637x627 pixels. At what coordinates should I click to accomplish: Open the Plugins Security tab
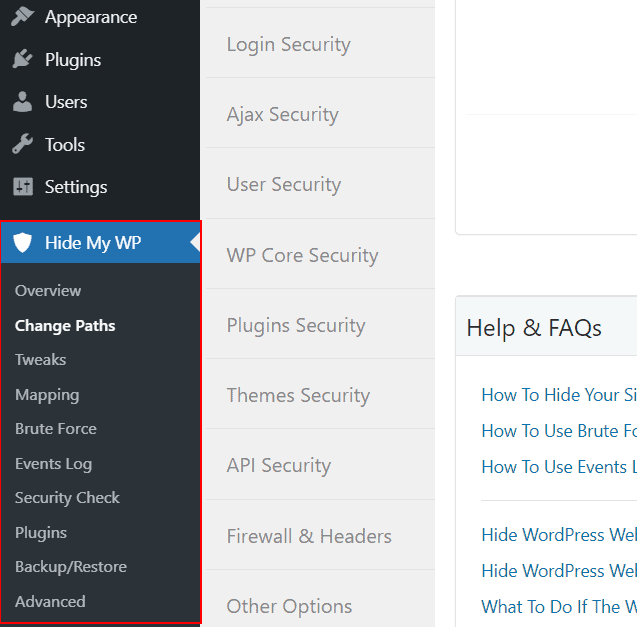[x=320, y=325]
